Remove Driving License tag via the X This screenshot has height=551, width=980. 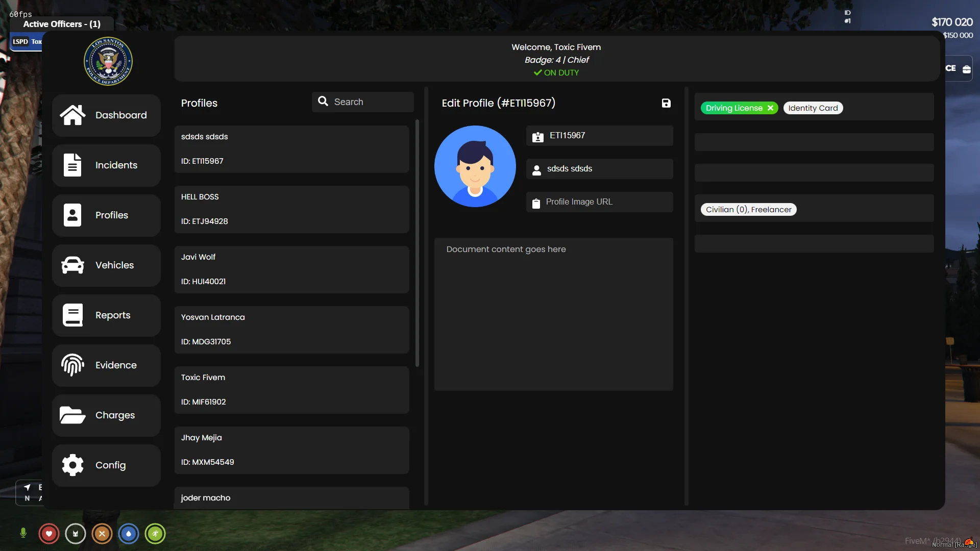[x=770, y=108]
